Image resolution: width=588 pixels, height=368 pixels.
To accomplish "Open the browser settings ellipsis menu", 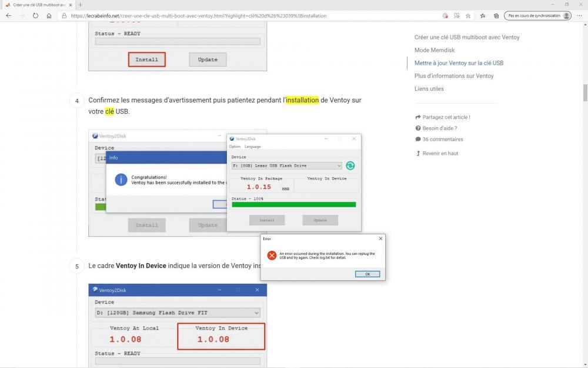I will point(579,16).
